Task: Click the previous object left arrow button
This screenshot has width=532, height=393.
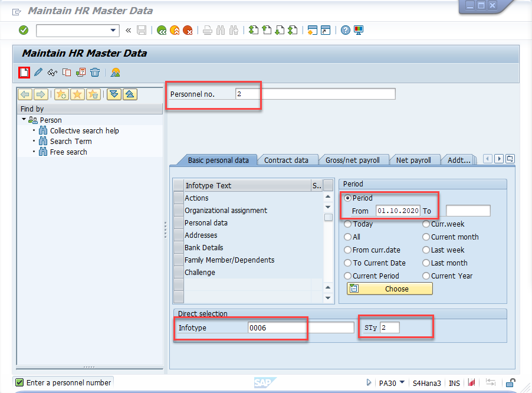Action: pyautogui.click(x=25, y=94)
